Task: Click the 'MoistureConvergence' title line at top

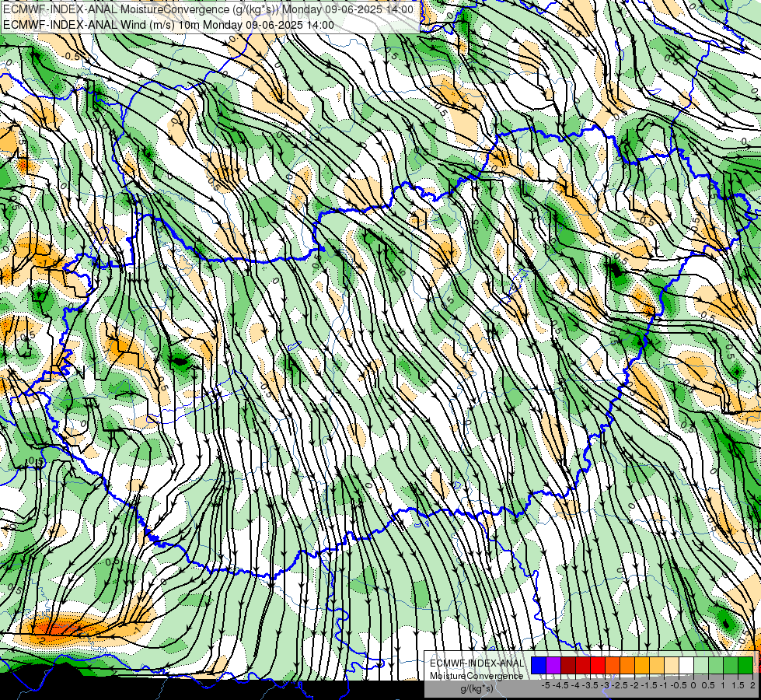Action: [x=208, y=9]
